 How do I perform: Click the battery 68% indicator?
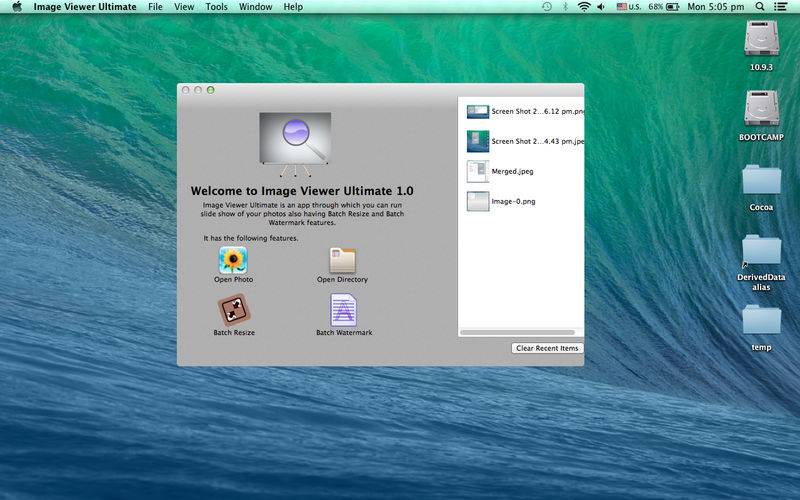click(664, 7)
